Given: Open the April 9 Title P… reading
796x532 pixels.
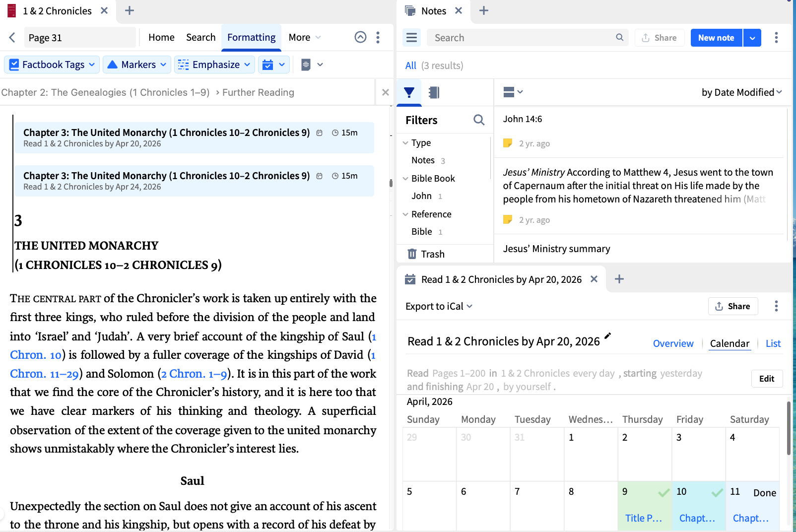Looking at the screenshot, I should click(x=643, y=518).
